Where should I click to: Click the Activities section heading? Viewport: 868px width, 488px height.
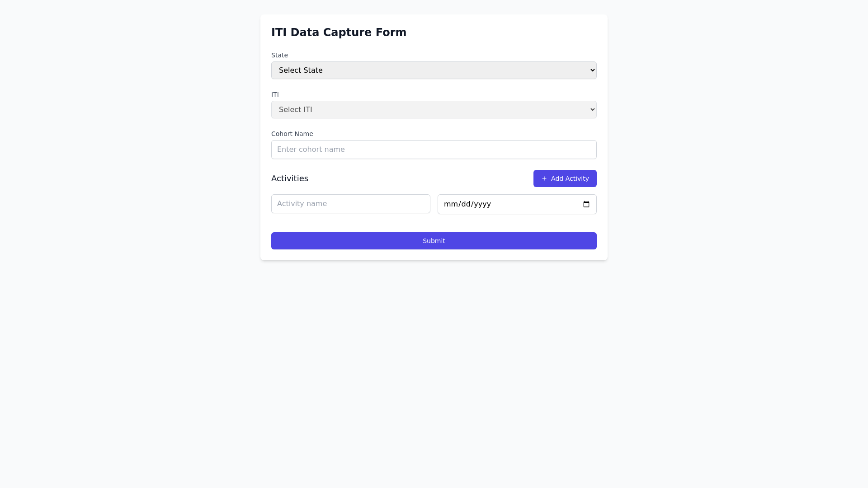pyautogui.click(x=290, y=178)
